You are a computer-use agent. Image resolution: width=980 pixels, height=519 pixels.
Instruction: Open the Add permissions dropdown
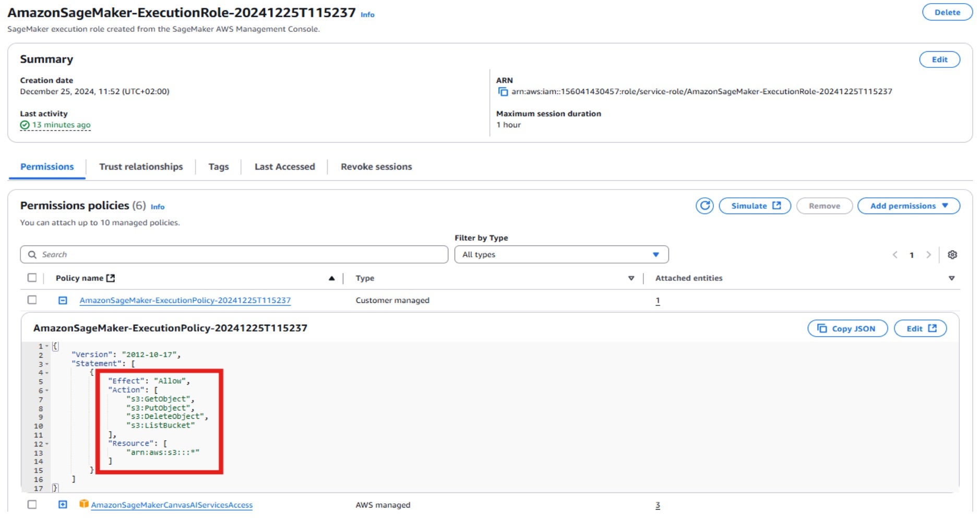tap(908, 206)
